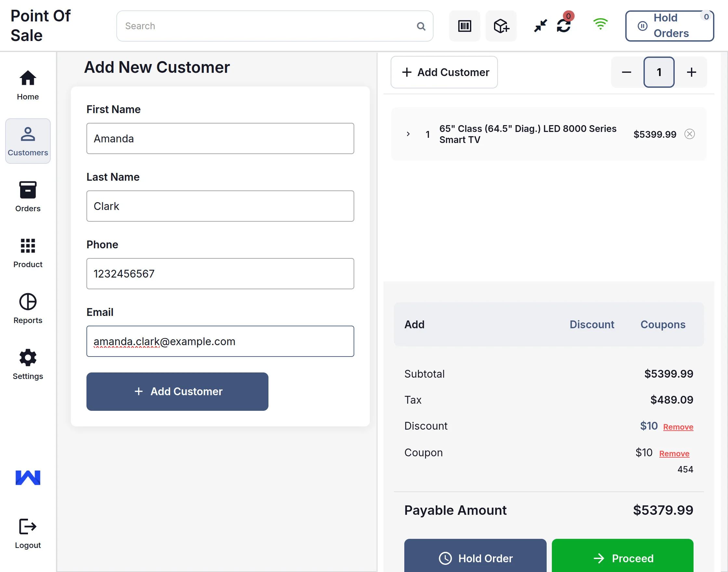Click the sync icon to refresh pending orders
This screenshot has height=572, width=728.
(564, 26)
